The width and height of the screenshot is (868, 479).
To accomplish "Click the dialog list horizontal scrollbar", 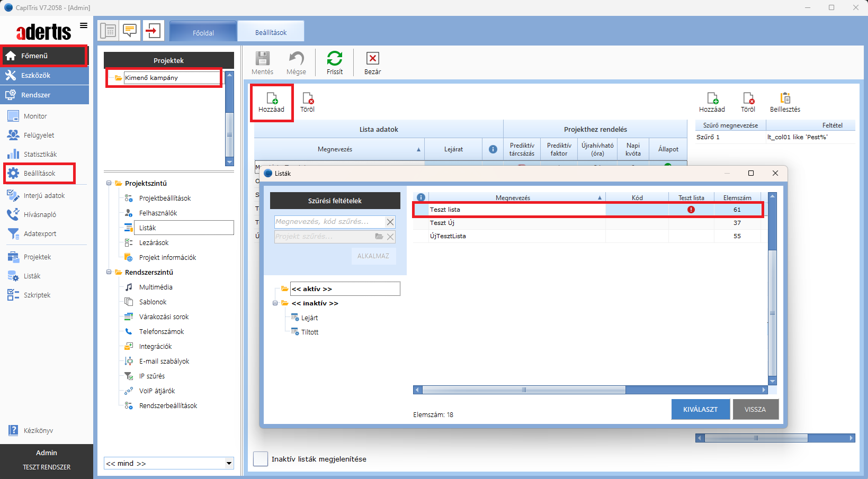I will click(x=523, y=390).
